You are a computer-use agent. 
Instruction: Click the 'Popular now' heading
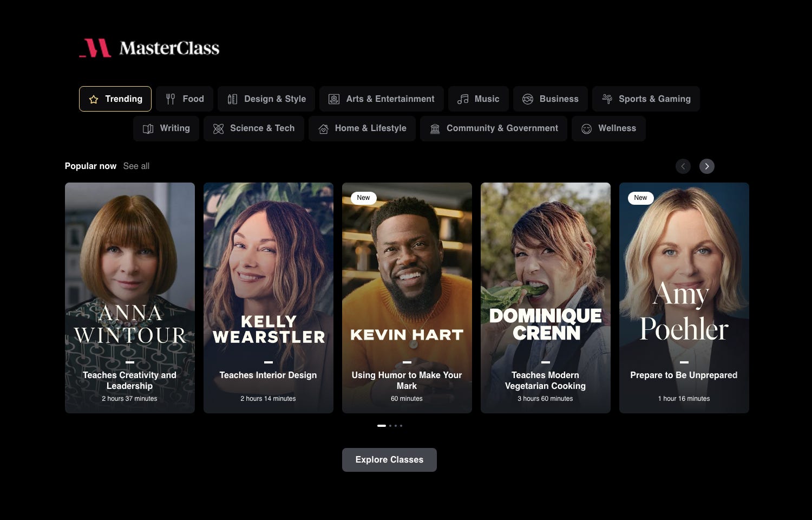point(90,166)
